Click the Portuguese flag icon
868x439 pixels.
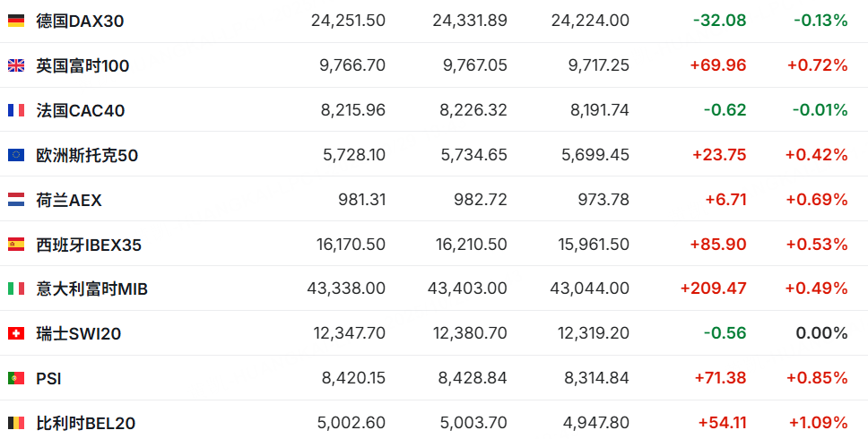pos(16,378)
